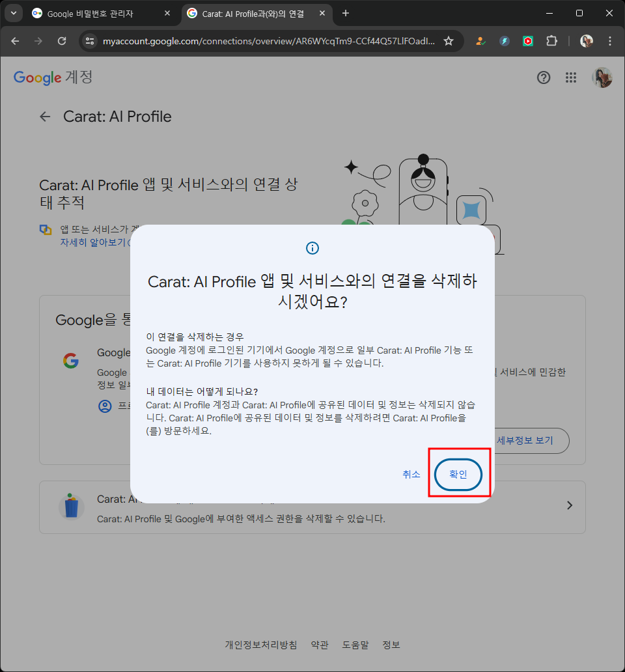Reload the page
The image size is (625, 672).
pos(62,41)
